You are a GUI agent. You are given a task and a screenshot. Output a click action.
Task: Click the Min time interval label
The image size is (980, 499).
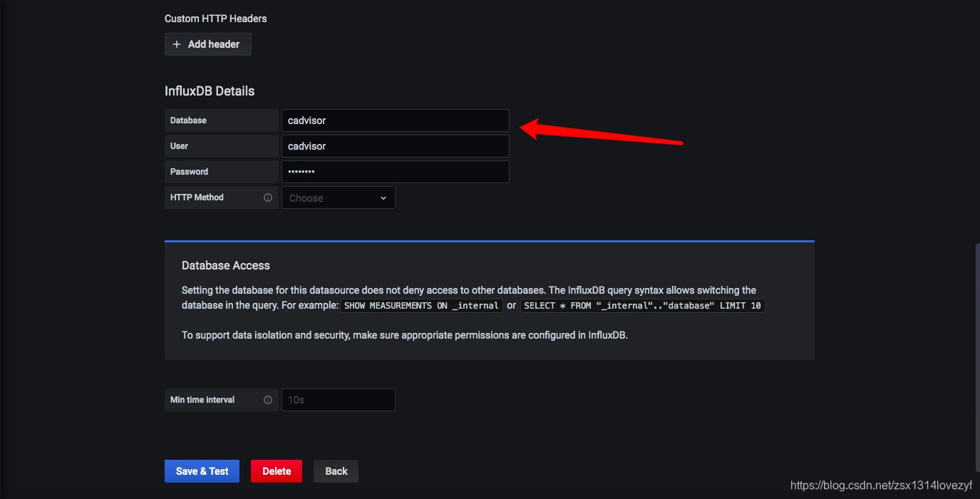[202, 400]
